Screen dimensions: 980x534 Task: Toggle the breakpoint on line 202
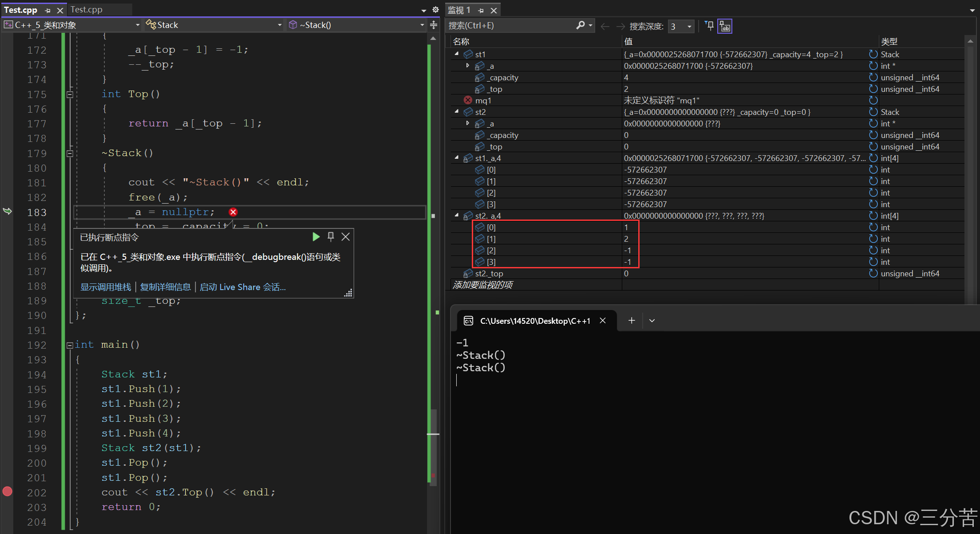pos(8,491)
